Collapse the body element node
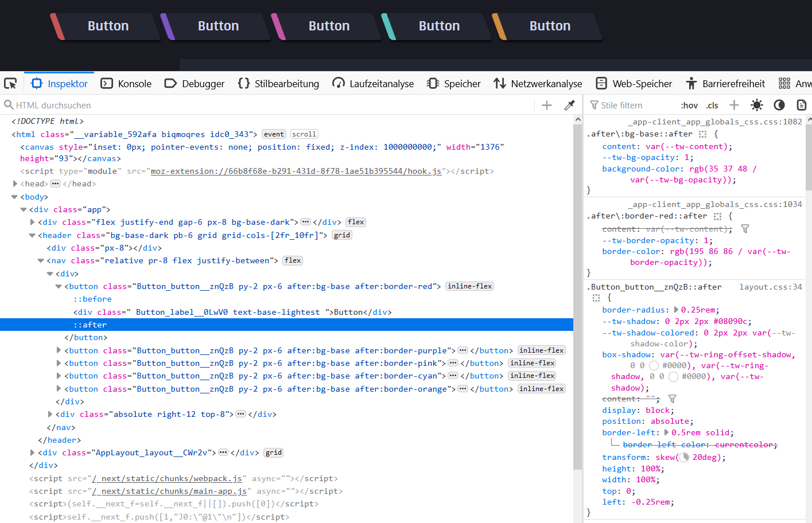 coord(14,197)
